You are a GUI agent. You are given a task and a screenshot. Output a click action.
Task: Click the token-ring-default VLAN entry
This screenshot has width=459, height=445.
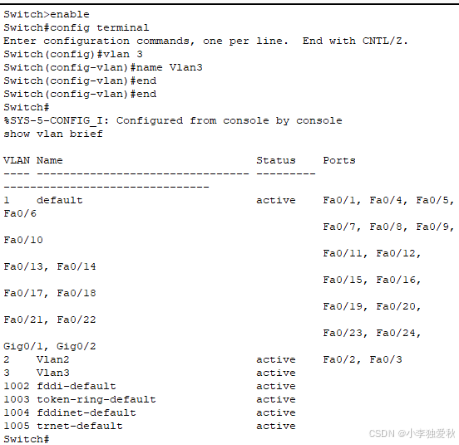[96, 399]
